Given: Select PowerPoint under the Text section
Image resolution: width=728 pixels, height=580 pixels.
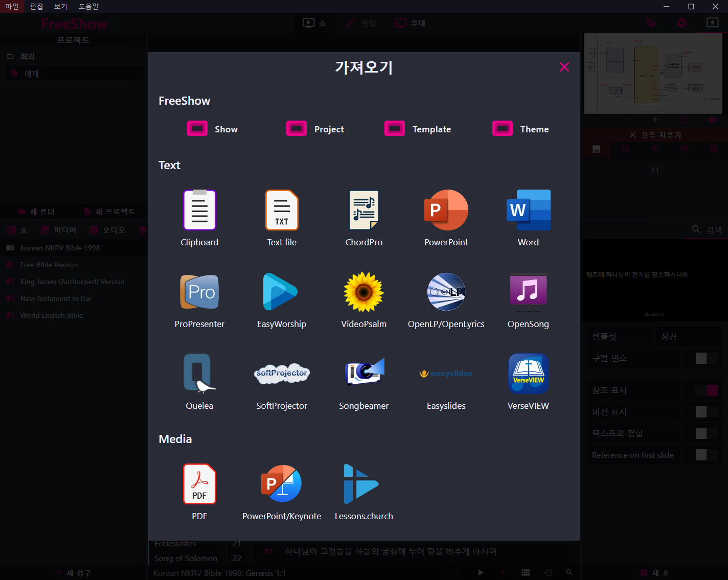Looking at the screenshot, I should click(446, 218).
